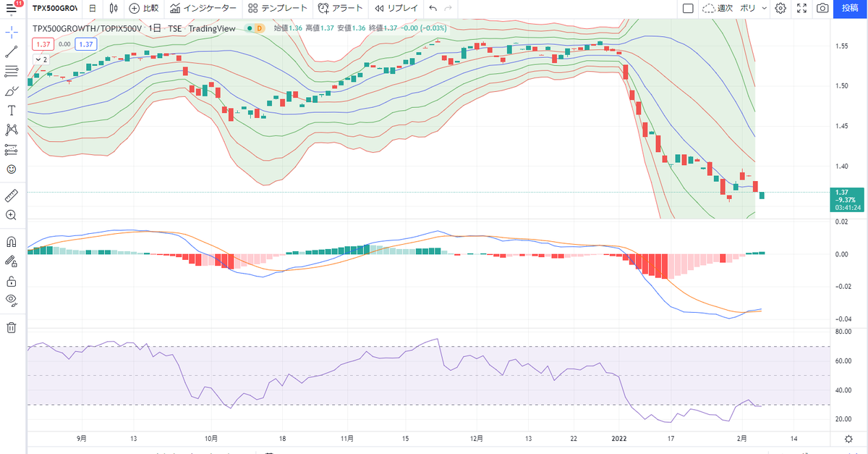This screenshot has width=868, height=454.
Task: Select the ruler measure tool
Action: [x=11, y=196]
